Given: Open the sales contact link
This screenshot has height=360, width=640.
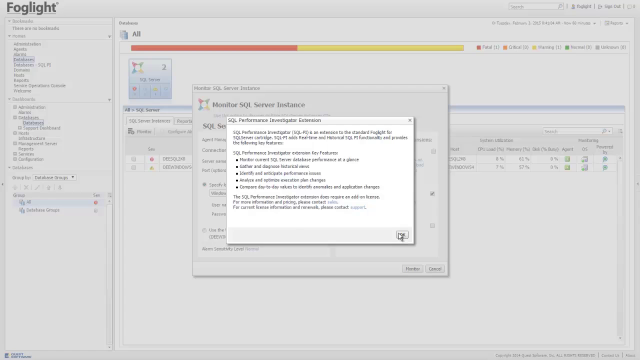Looking at the screenshot, I should tap(332, 202).
